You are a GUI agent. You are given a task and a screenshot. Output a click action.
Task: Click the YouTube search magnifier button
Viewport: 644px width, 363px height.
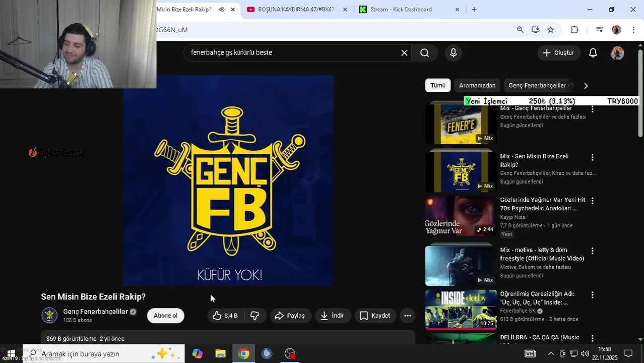(x=425, y=53)
